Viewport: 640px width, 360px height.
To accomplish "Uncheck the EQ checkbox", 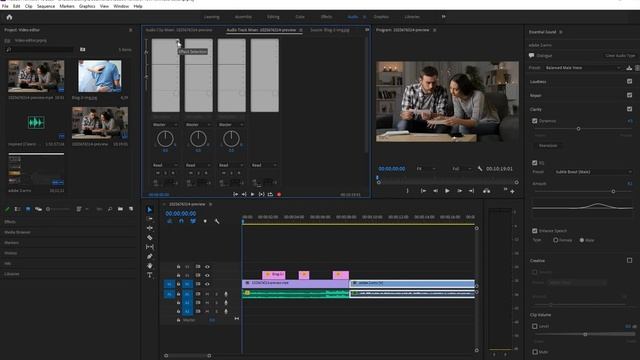I will click(x=535, y=163).
